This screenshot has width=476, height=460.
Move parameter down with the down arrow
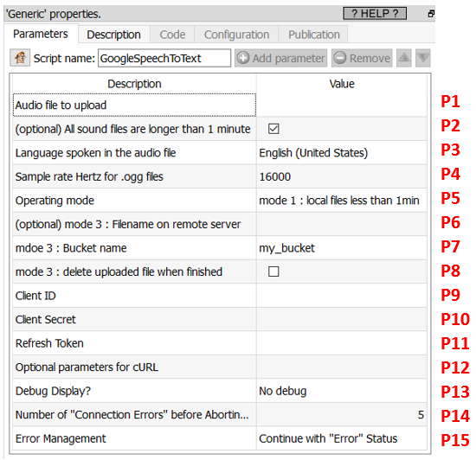click(x=423, y=58)
